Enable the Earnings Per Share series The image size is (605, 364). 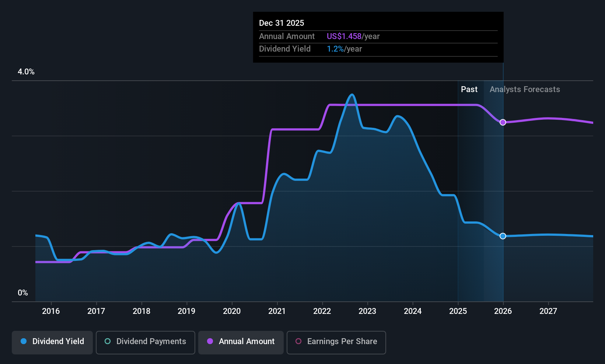pyautogui.click(x=336, y=342)
